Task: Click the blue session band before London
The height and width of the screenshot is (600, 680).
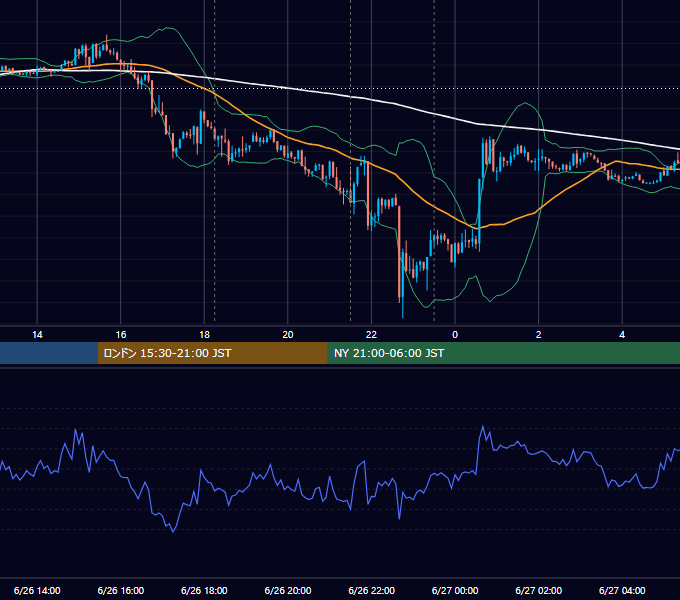Action: tap(49, 353)
